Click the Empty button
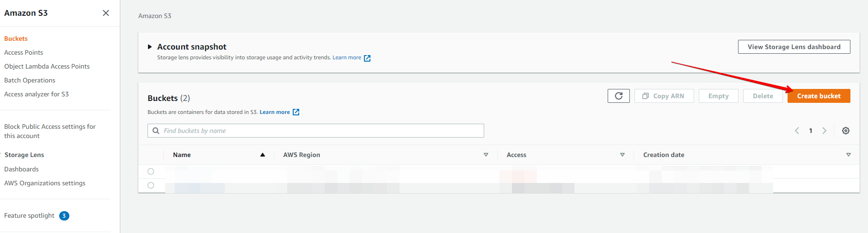This screenshot has height=233, width=868. (x=718, y=96)
